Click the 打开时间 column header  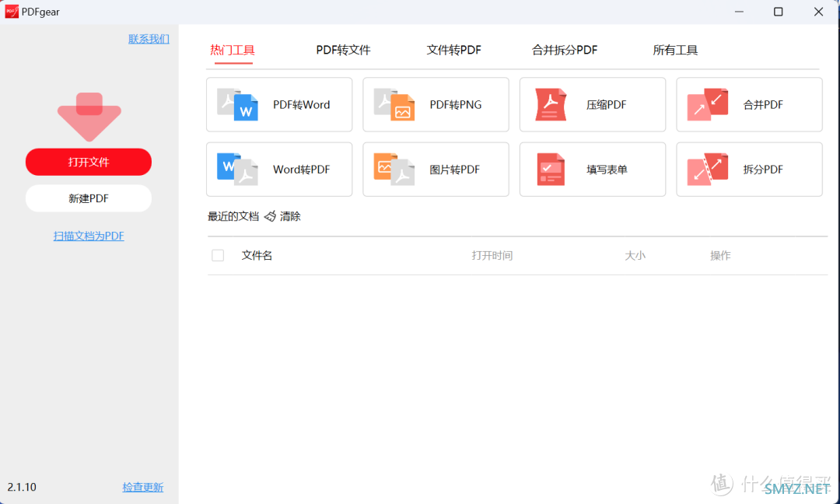tap(492, 255)
